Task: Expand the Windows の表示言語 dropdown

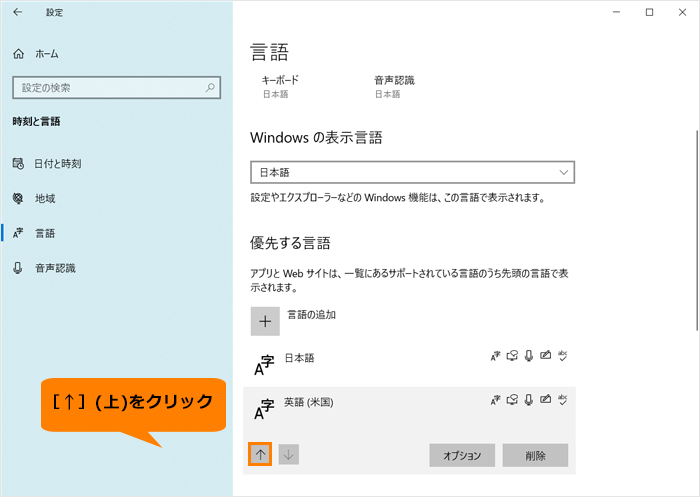Action: pyautogui.click(x=412, y=172)
